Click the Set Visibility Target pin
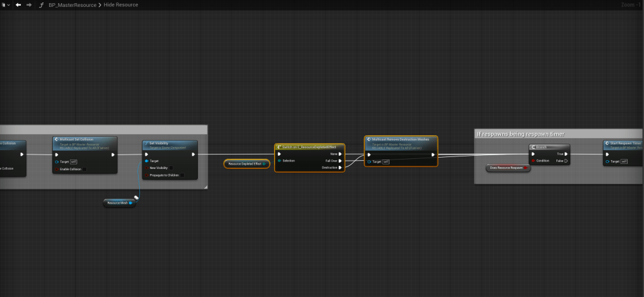The image size is (644, 297). (147, 161)
